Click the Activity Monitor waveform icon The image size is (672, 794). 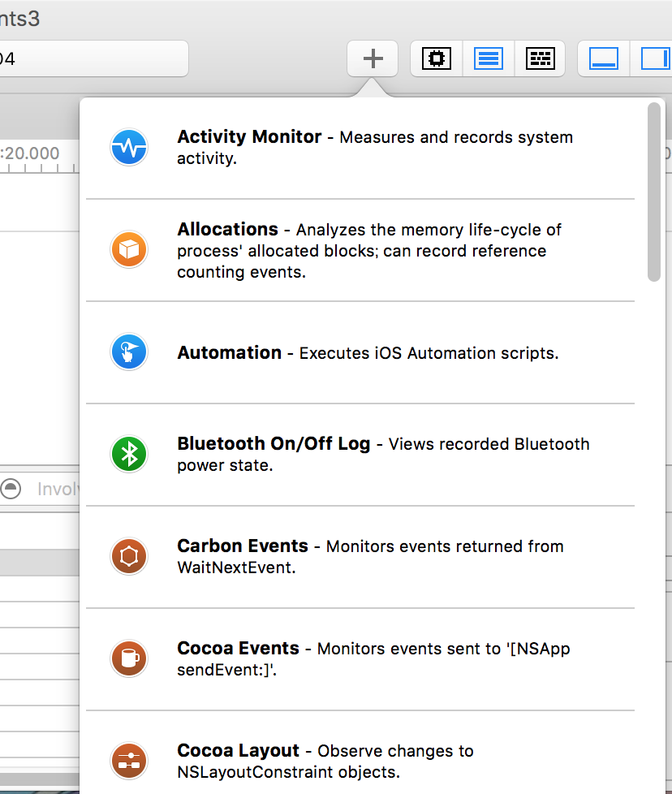[129, 148]
